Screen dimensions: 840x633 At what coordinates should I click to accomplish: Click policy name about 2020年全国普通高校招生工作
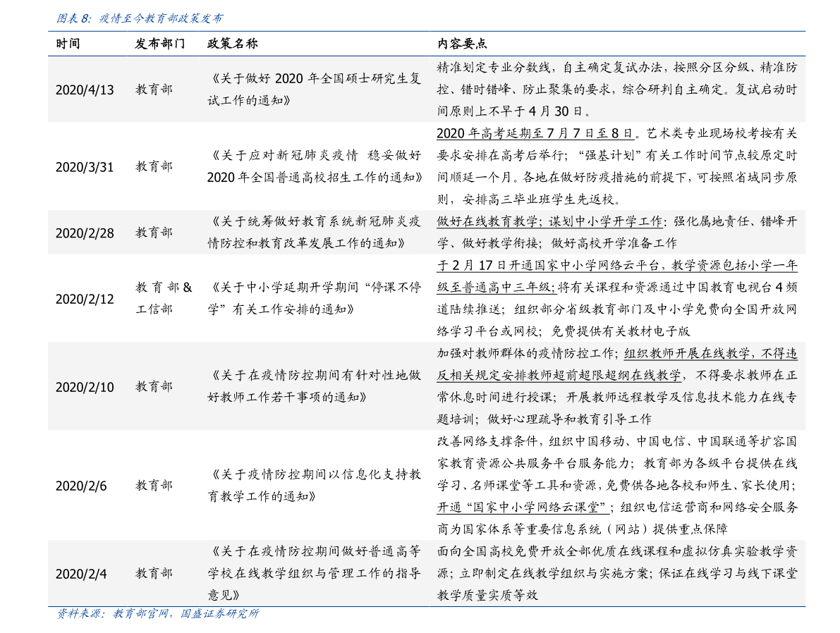(315, 166)
